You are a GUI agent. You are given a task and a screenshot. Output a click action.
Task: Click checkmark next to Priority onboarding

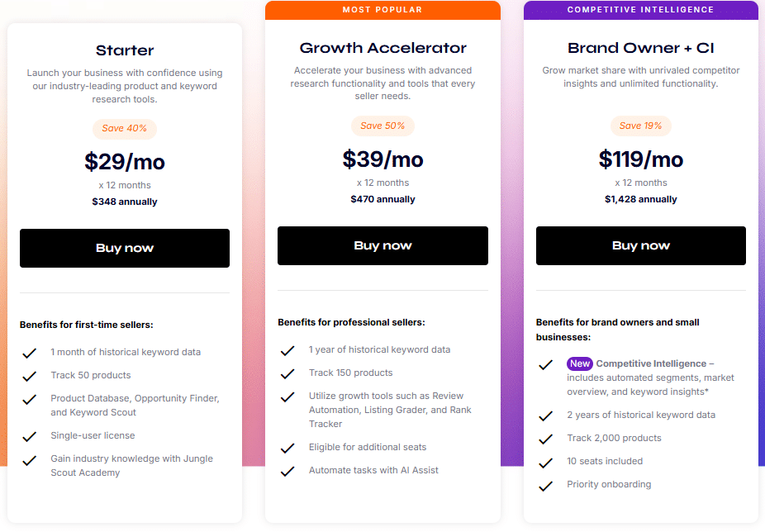[x=545, y=486]
